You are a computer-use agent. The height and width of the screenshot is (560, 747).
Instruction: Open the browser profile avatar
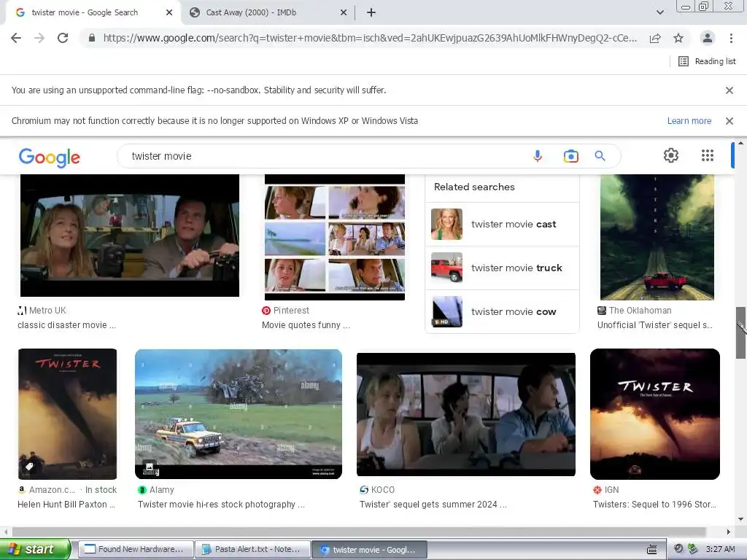(x=708, y=38)
